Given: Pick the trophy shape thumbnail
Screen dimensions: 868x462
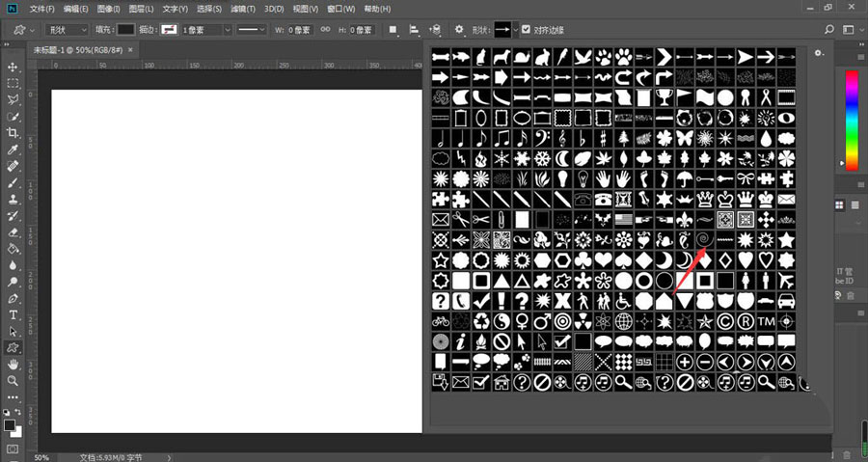Looking at the screenshot, I should tap(664, 97).
